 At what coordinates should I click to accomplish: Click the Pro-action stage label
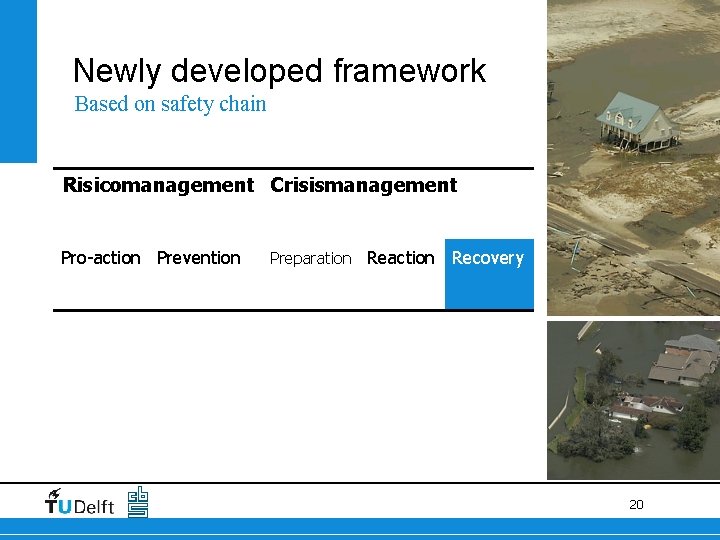pos(101,258)
